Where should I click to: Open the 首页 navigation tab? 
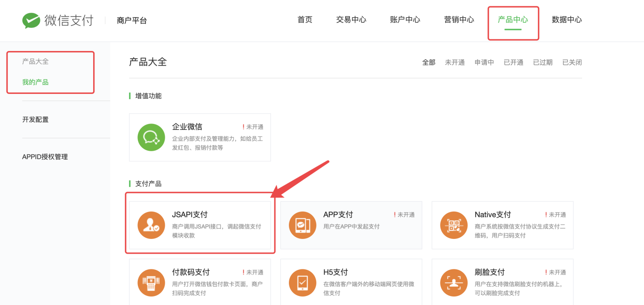[x=305, y=20]
